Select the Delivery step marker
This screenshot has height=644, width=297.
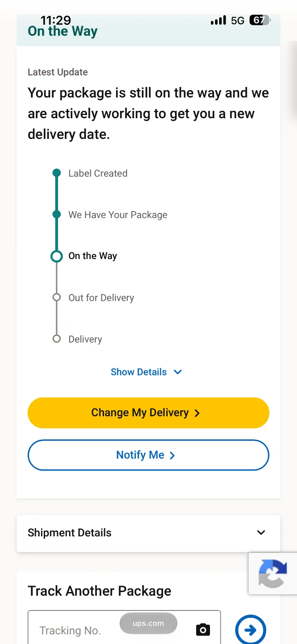pyautogui.click(x=57, y=339)
